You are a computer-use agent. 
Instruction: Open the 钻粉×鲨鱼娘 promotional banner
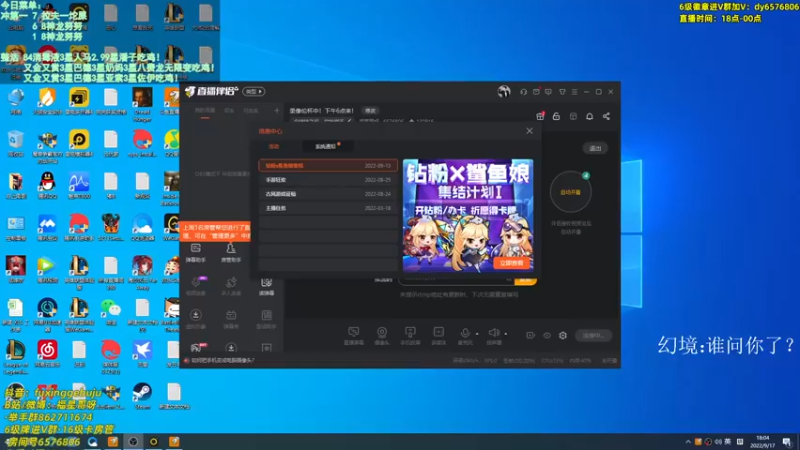tap(468, 215)
